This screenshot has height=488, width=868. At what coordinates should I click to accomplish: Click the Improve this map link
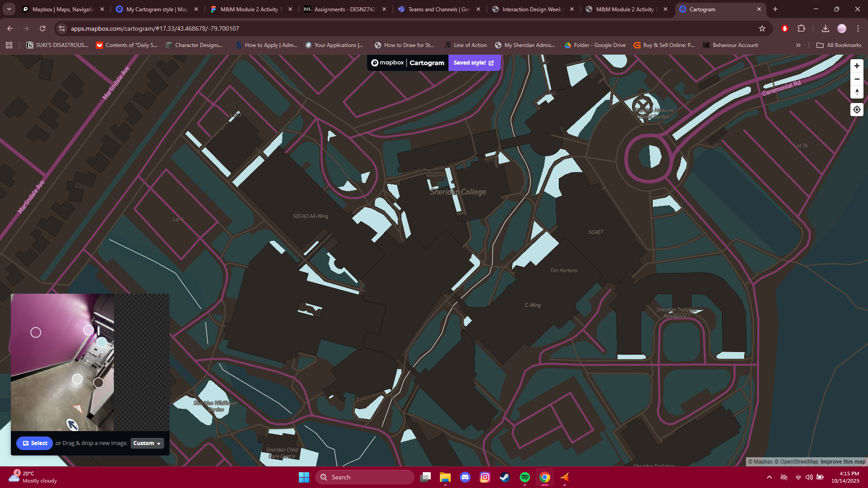[843, 462]
